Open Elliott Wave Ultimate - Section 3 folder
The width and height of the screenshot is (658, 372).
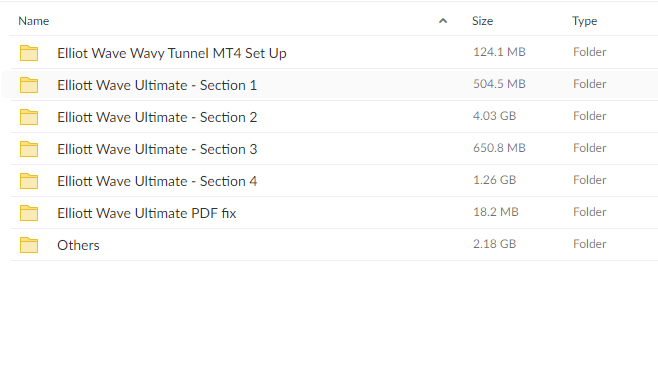click(157, 149)
